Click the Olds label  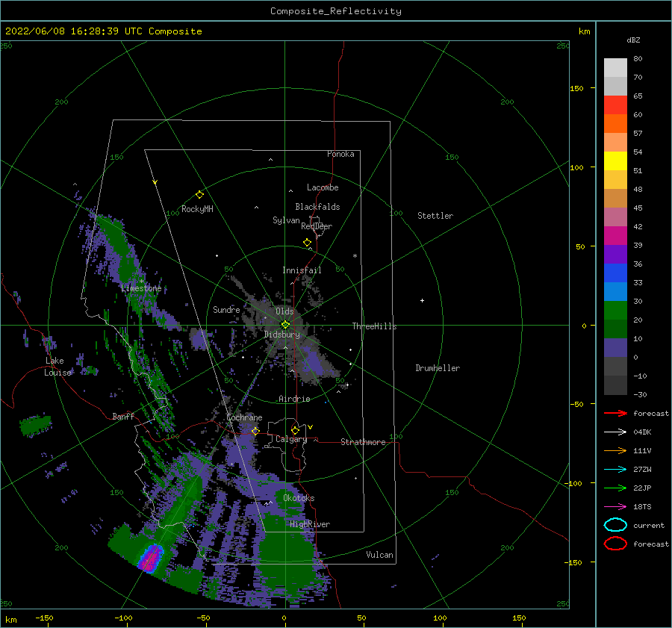click(x=284, y=311)
